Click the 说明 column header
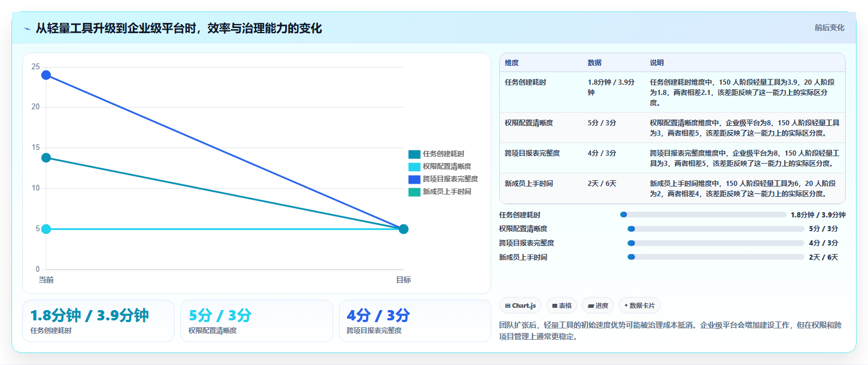This screenshot has height=365, width=868. [657, 63]
